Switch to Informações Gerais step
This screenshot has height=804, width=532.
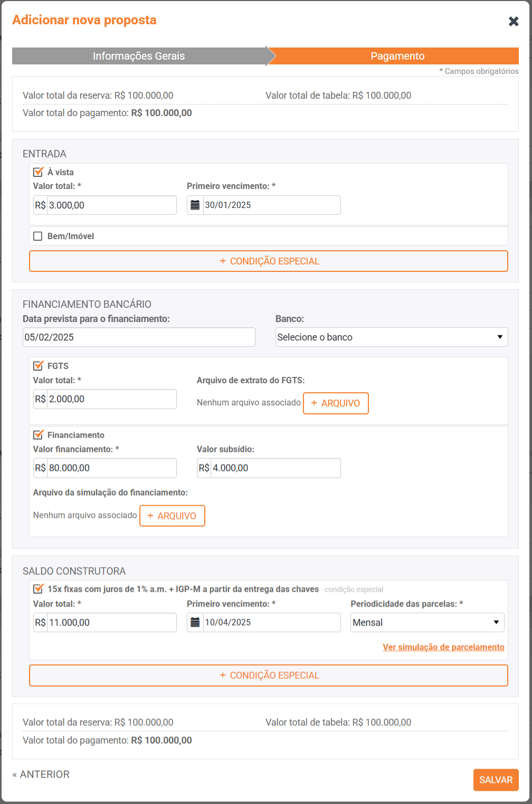(139, 56)
